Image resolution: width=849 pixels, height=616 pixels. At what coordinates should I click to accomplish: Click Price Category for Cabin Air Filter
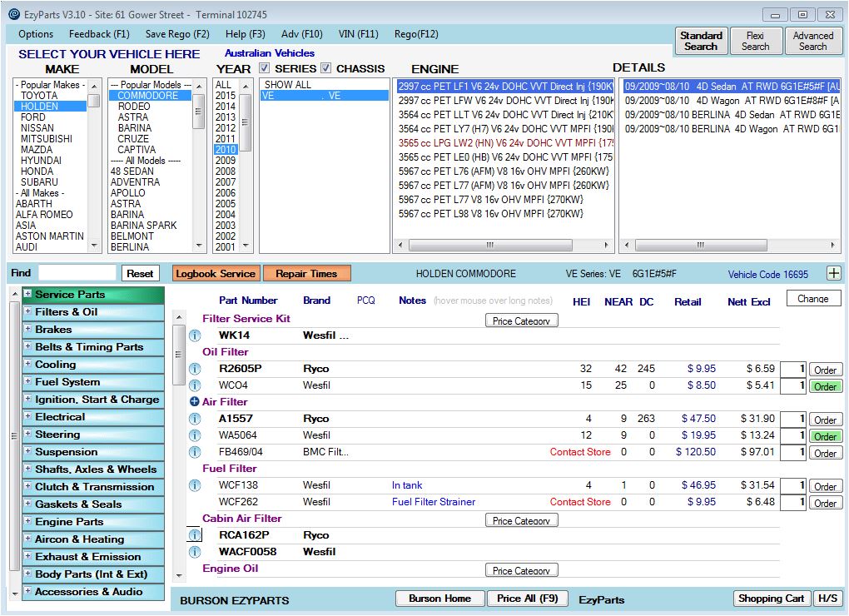521,520
